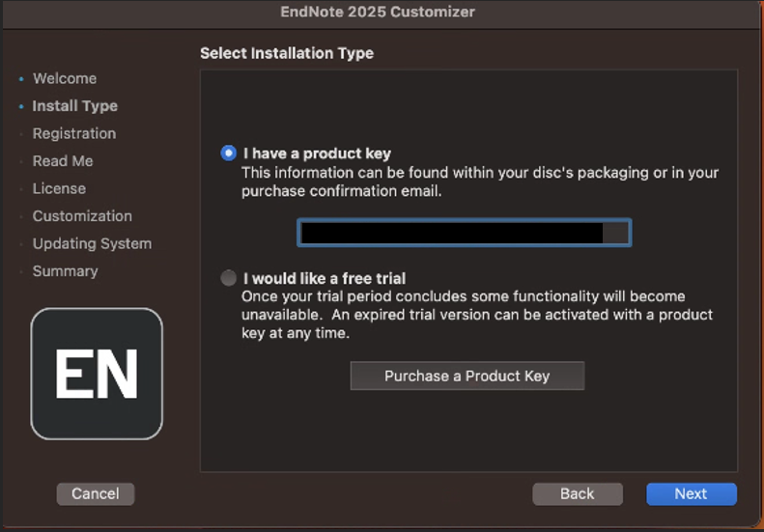Click the Updating System step in sidebar
The width and height of the screenshot is (764, 532).
pyautogui.click(x=92, y=243)
